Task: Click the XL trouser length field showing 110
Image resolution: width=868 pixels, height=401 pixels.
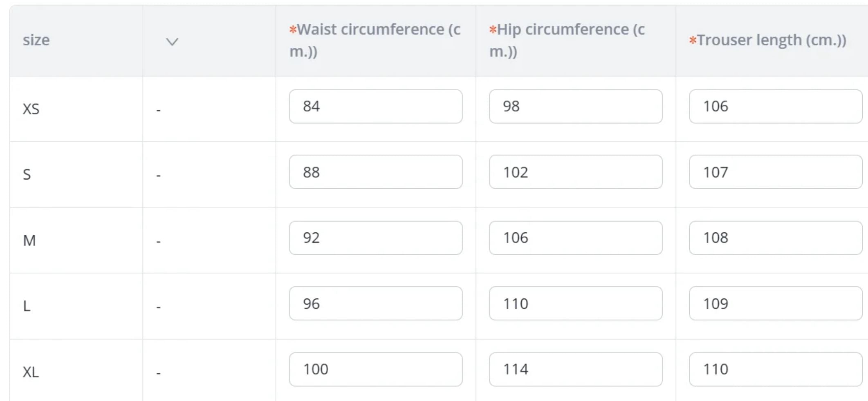Action: click(775, 370)
